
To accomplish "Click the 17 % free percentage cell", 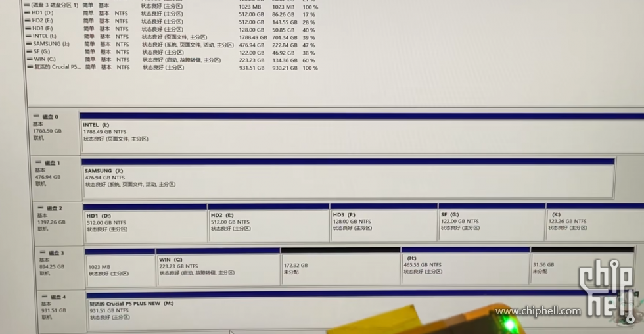I will [308, 14].
